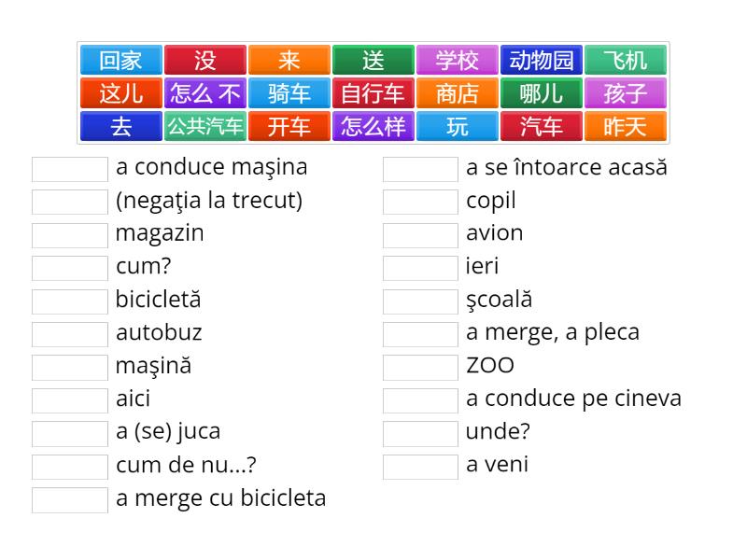Image resolution: width=747 pixels, height=560 pixels.
Task: Pick the 怎么不 tile
Action: point(205,93)
